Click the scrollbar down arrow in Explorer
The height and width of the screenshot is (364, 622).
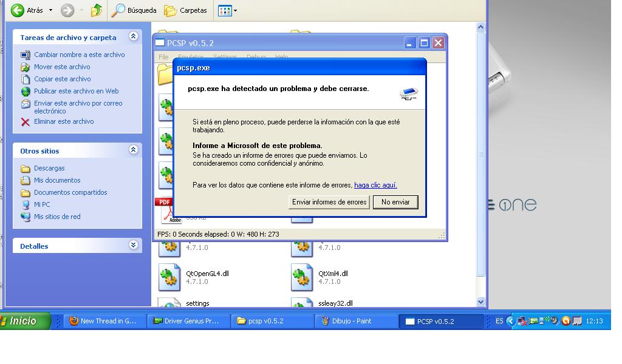pos(480,302)
